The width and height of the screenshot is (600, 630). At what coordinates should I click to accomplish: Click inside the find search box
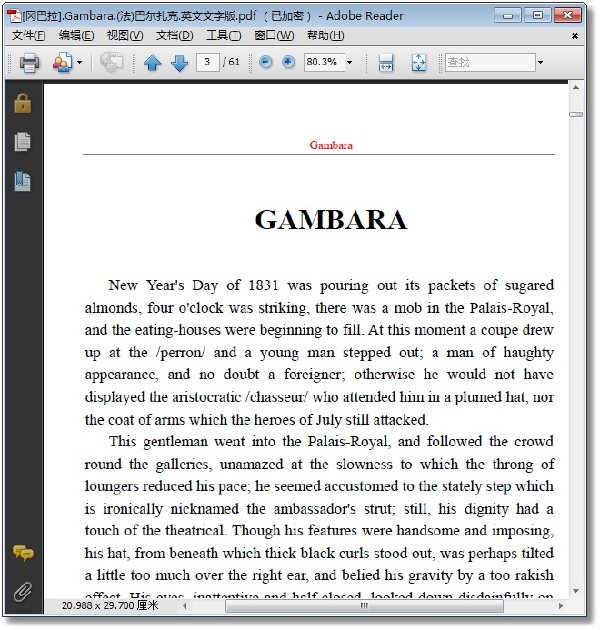tap(490, 62)
